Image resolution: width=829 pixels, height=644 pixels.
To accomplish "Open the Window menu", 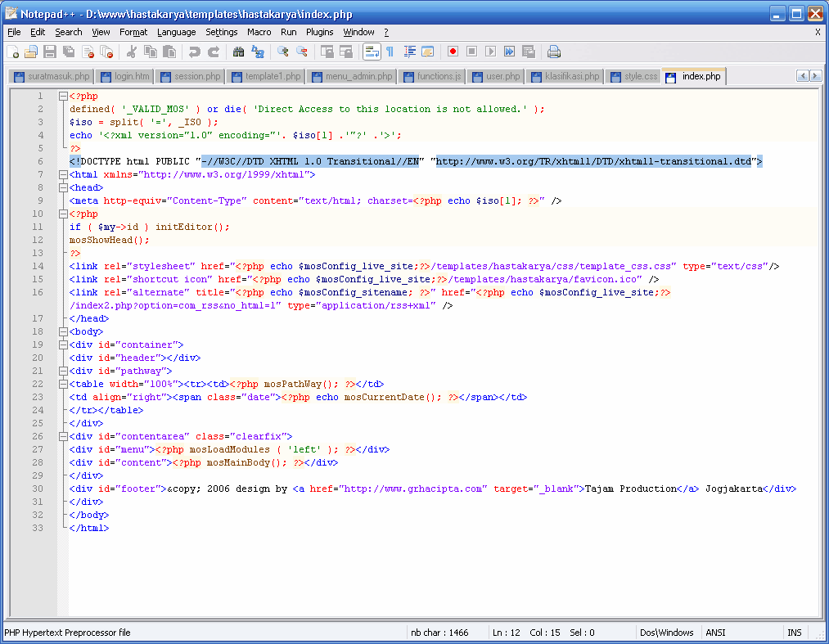I will [358, 32].
